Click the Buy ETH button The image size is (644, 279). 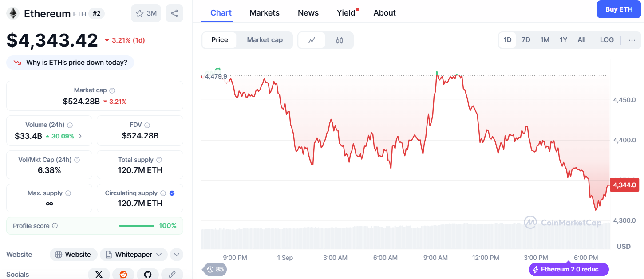point(618,9)
